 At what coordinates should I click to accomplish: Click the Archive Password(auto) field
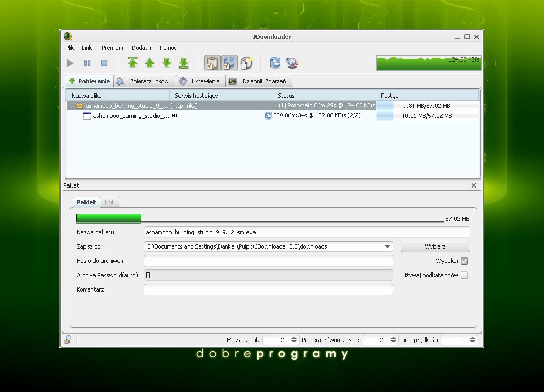(268, 275)
